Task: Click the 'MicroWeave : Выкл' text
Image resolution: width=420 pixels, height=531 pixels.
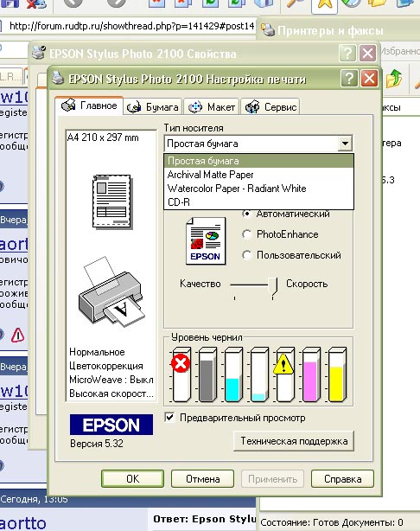Action: 111,380
